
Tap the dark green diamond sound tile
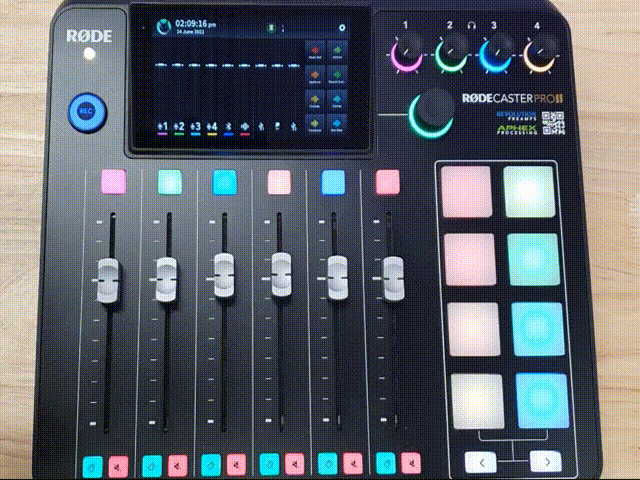click(337, 75)
